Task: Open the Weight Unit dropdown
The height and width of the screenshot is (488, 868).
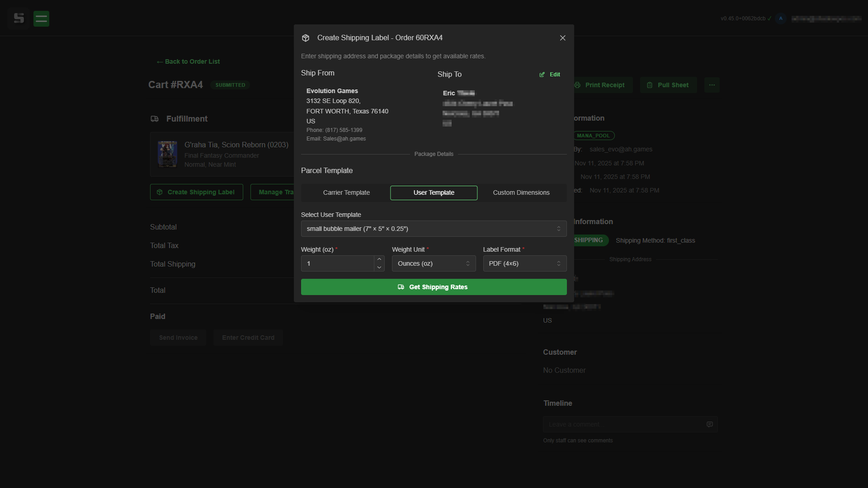Action: (x=434, y=263)
